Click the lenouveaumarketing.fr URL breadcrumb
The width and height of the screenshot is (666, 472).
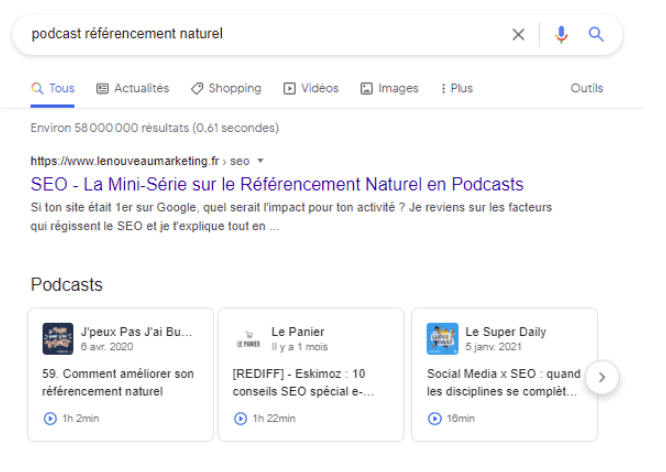pos(140,161)
